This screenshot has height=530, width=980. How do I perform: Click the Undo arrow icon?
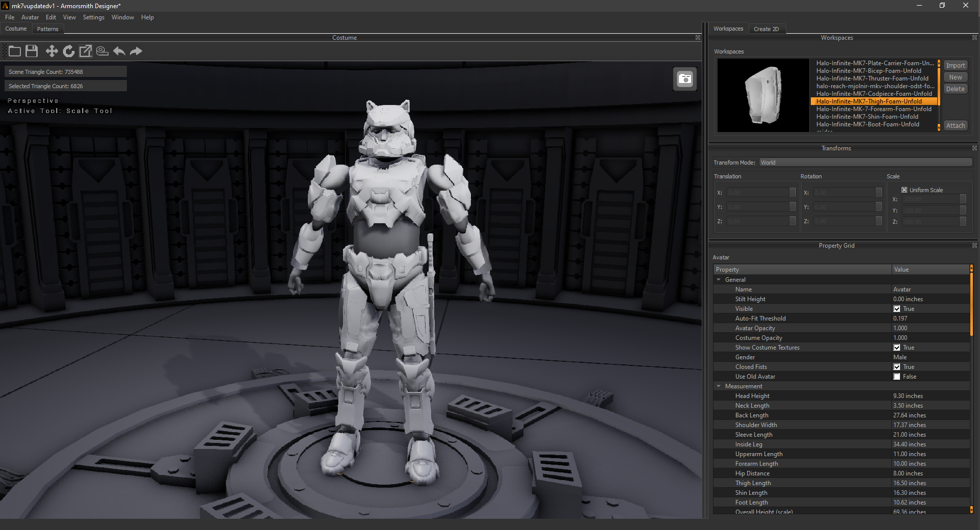click(119, 51)
